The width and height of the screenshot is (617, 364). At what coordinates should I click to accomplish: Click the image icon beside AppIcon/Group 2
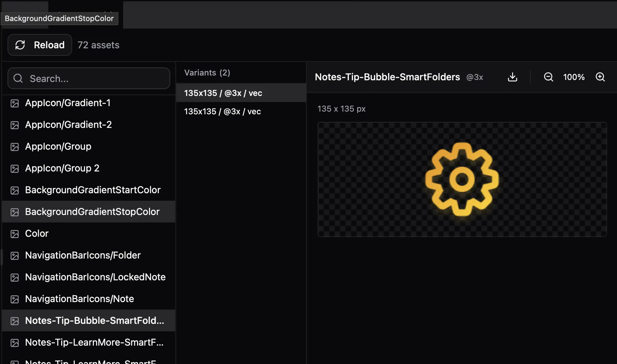click(15, 169)
